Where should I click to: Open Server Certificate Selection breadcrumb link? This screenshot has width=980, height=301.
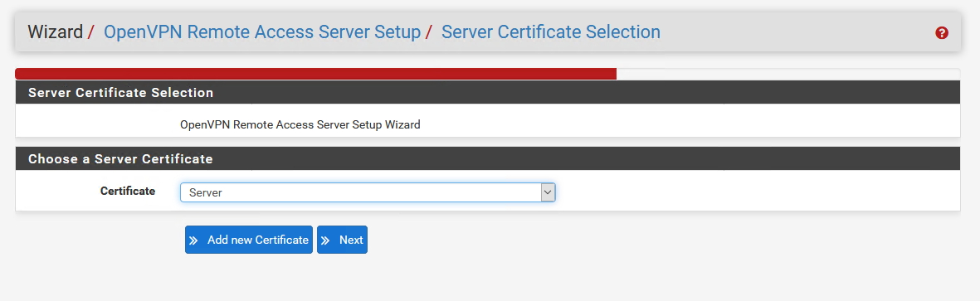pyautogui.click(x=551, y=32)
